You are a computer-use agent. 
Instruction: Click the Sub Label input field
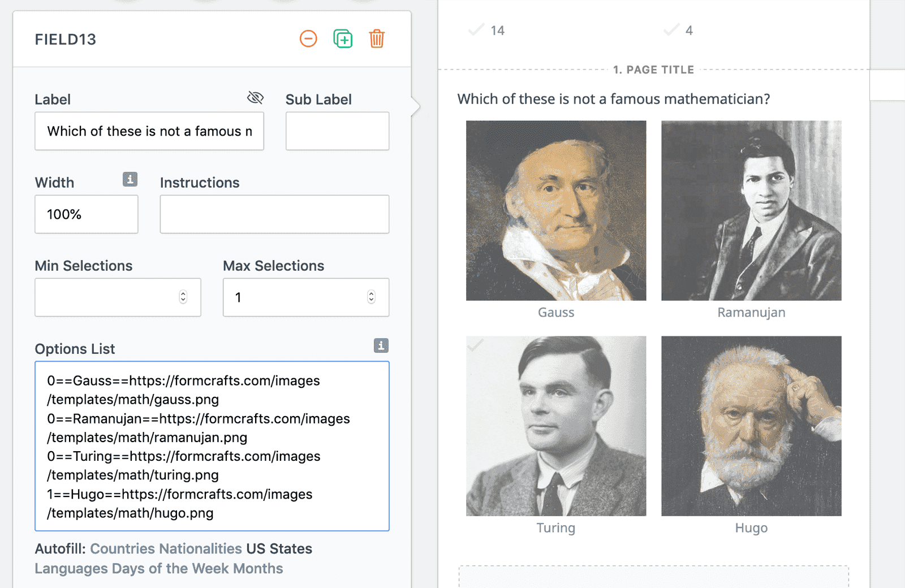tap(337, 131)
